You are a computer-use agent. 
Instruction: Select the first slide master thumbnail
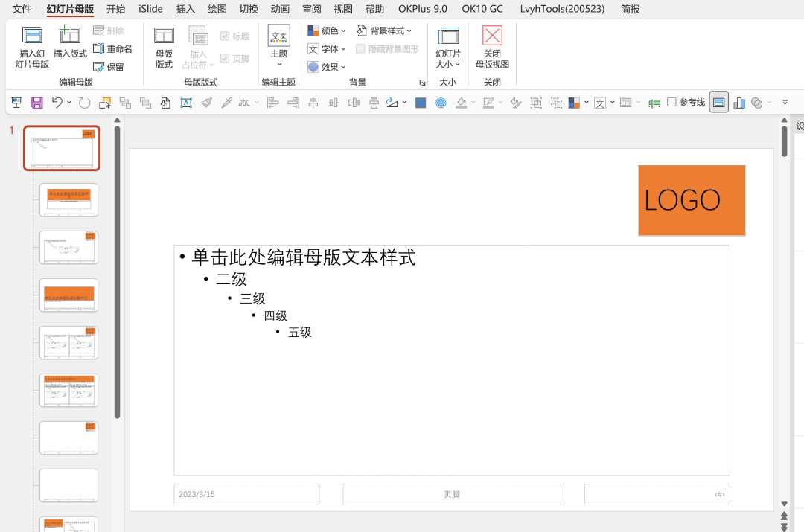pos(62,148)
